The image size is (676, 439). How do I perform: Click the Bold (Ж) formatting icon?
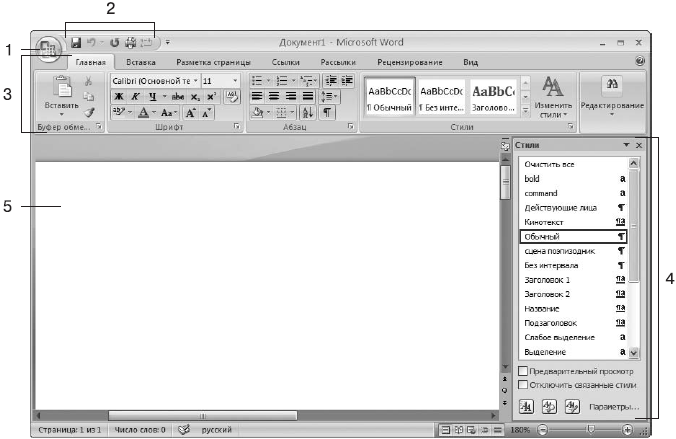(117, 96)
